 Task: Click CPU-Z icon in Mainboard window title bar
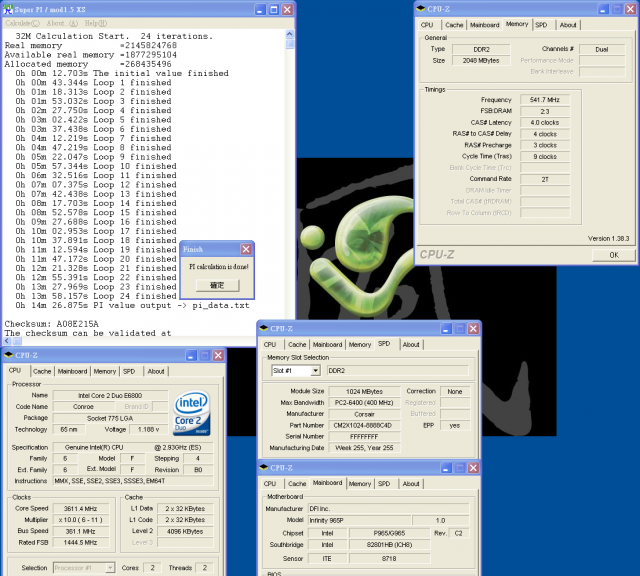click(x=264, y=467)
